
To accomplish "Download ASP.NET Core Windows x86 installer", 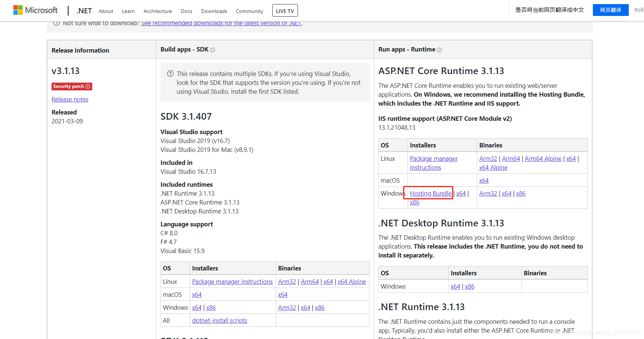I will tap(415, 202).
